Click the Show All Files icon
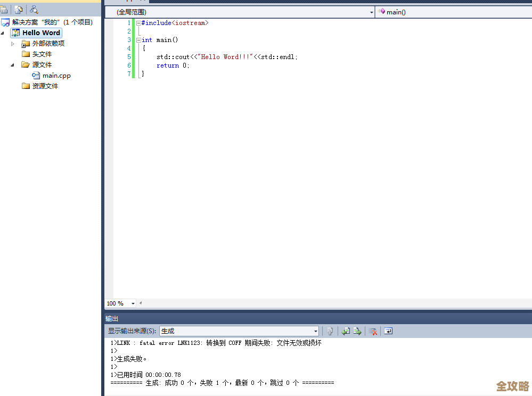 coord(19,9)
